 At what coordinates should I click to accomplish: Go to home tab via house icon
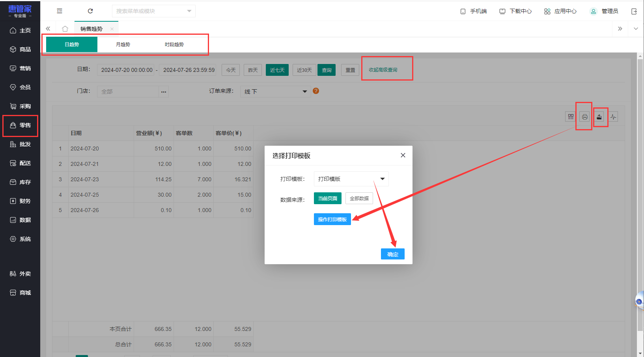tap(65, 28)
